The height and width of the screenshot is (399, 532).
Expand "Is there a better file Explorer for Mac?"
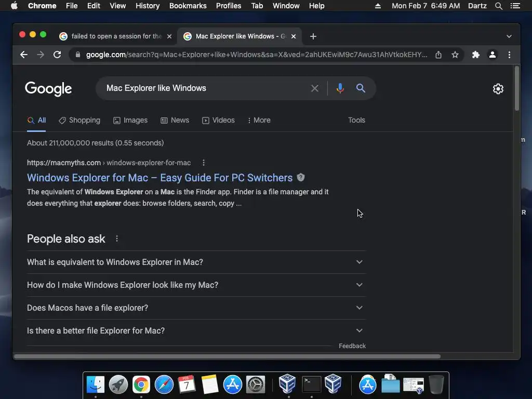(196, 331)
